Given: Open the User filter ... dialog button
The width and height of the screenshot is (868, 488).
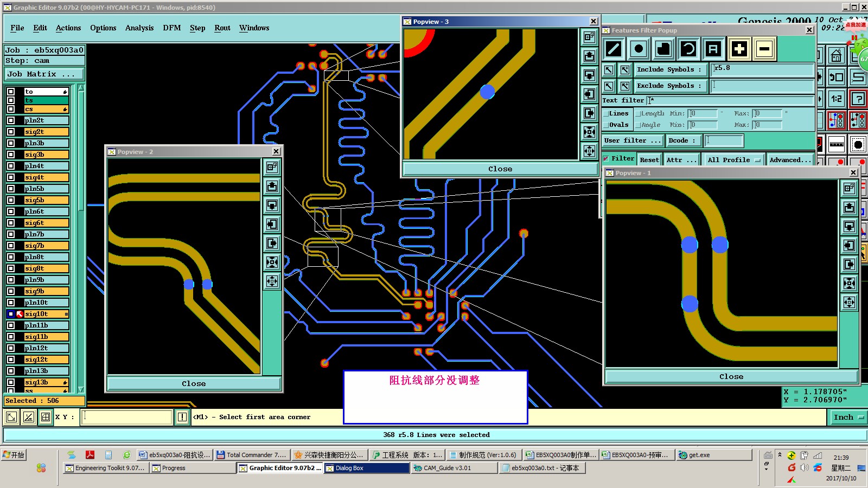Looking at the screenshot, I should [633, 141].
